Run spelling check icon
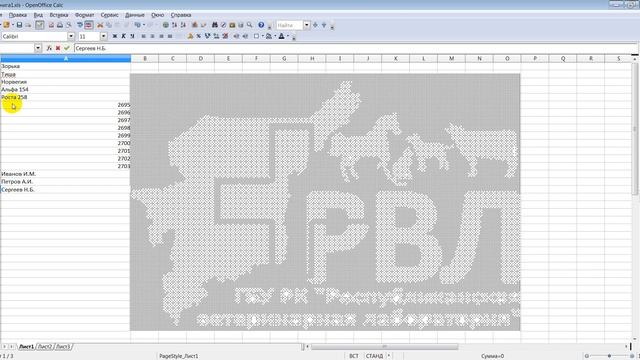640x360 pixels. pos(80,25)
